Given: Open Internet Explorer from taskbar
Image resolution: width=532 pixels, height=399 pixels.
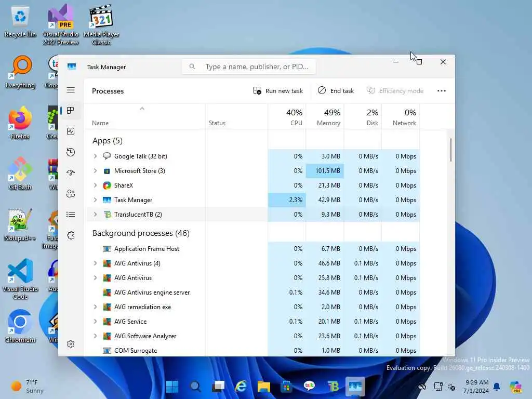Looking at the screenshot, I should [241, 387].
